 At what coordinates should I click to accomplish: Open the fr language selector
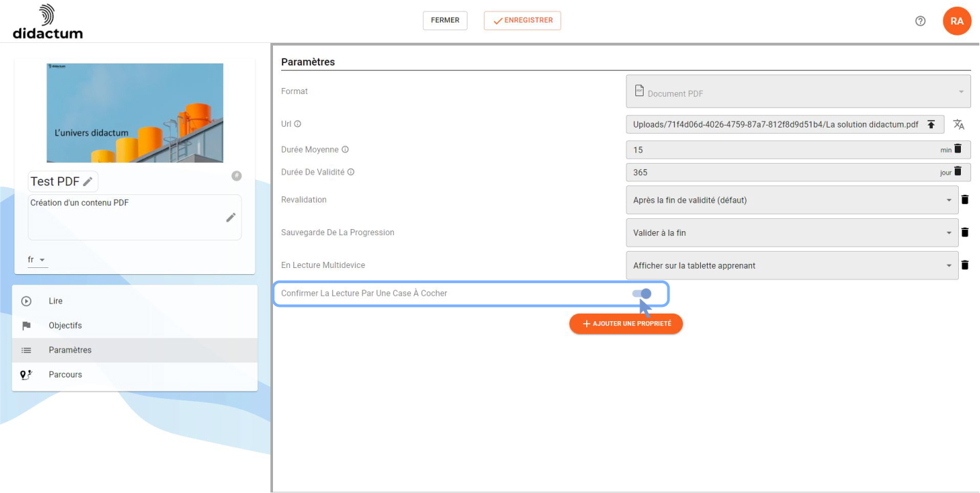pyautogui.click(x=38, y=260)
